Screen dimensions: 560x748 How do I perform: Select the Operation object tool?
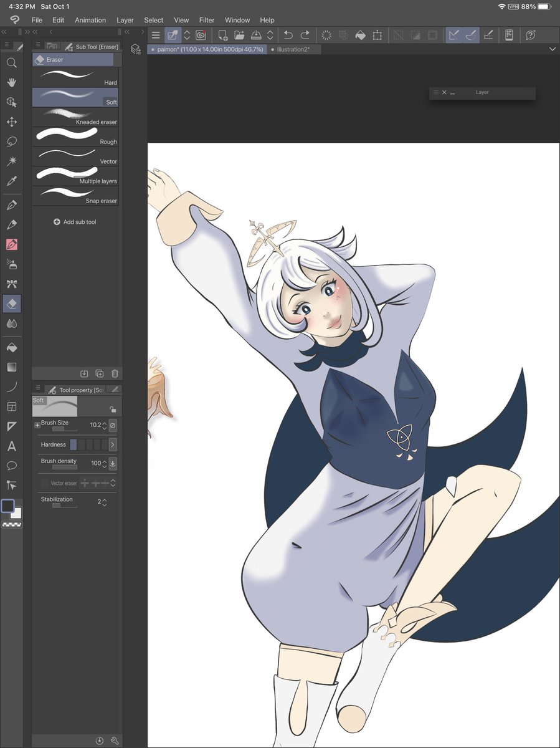(x=11, y=102)
